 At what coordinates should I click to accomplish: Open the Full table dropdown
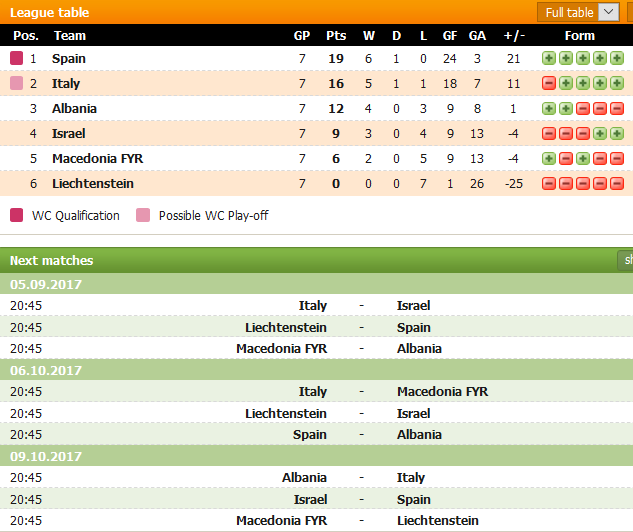[x=578, y=12]
